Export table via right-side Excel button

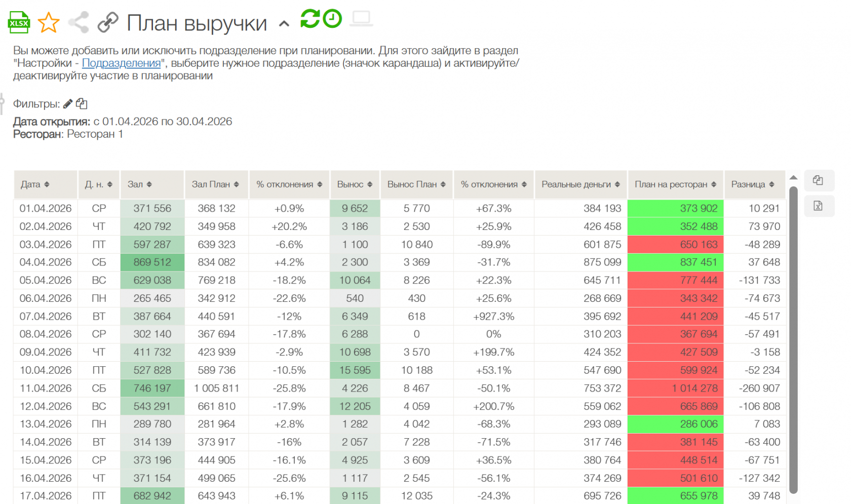(819, 206)
